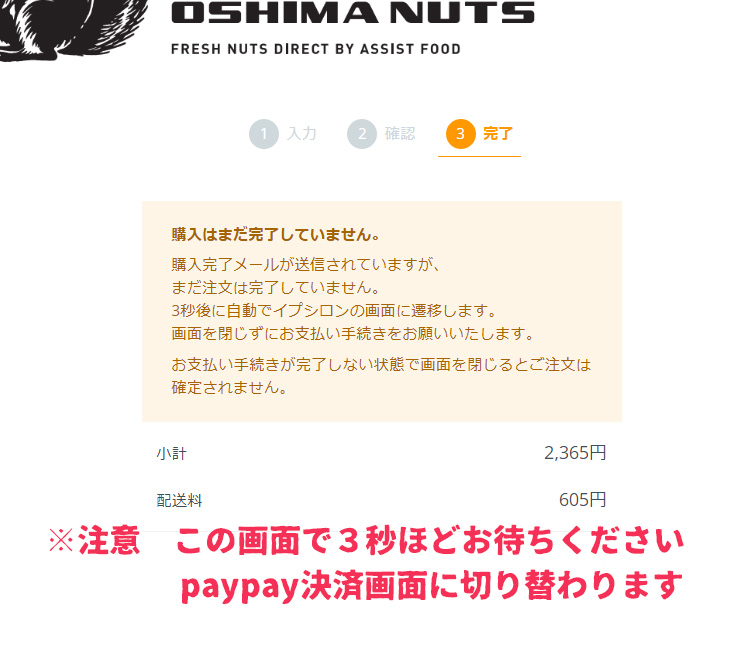Click the OSHIMA NUTS brand title
The width and height of the screenshot is (737, 648).
353,13
